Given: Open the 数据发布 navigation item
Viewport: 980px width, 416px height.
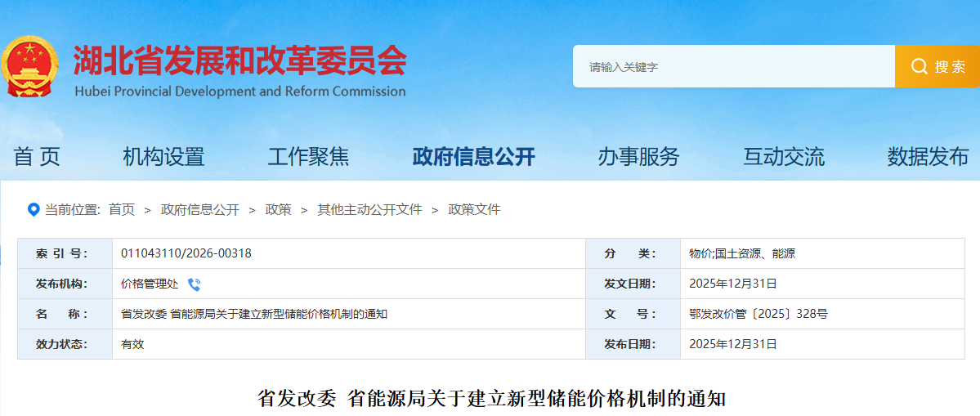Looking at the screenshot, I should point(928,156).
